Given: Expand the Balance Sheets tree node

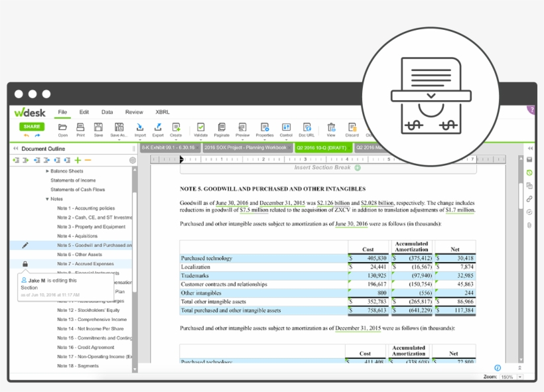Looking at the screenshot, I should point(47,171).
